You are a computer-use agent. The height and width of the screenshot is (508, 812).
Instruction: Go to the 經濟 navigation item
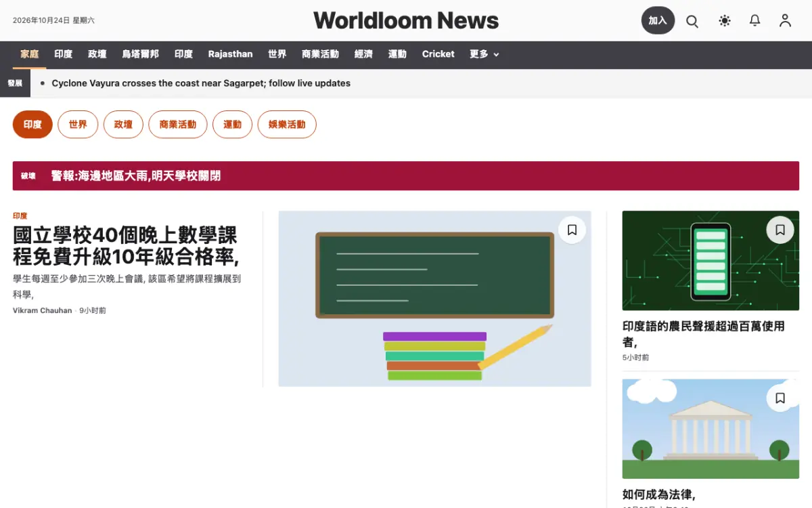coord(363,54)
